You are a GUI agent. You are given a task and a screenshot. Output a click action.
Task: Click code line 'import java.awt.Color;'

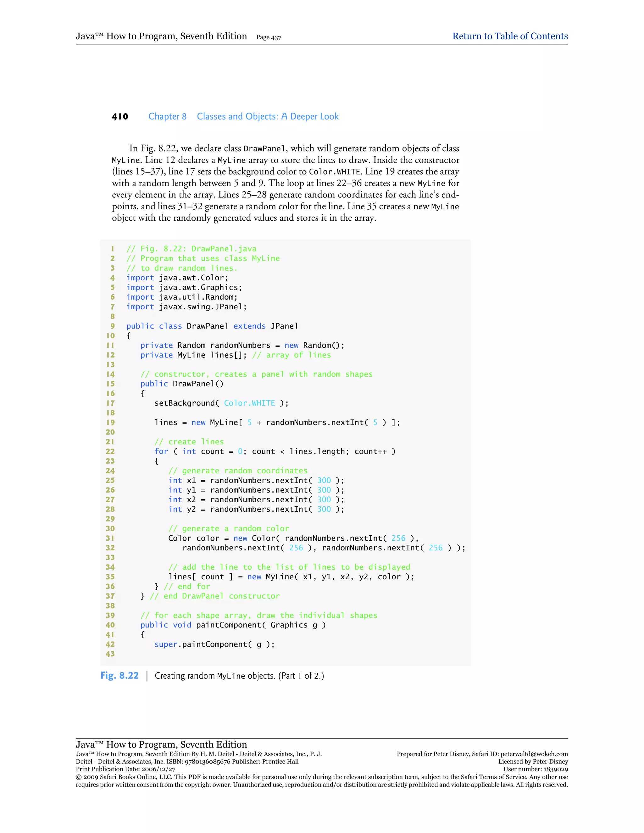click(x=177, y=278)
